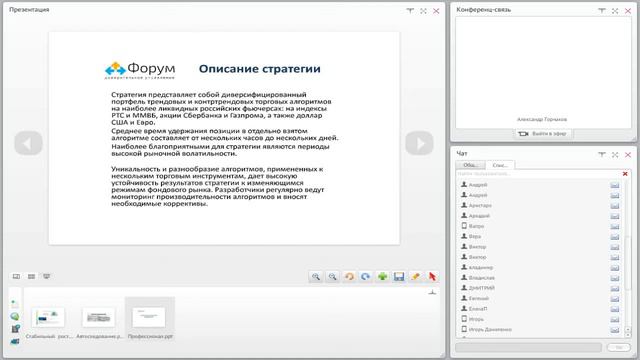Open the third sidebar icon below the bubble

[x=15, y=329]
